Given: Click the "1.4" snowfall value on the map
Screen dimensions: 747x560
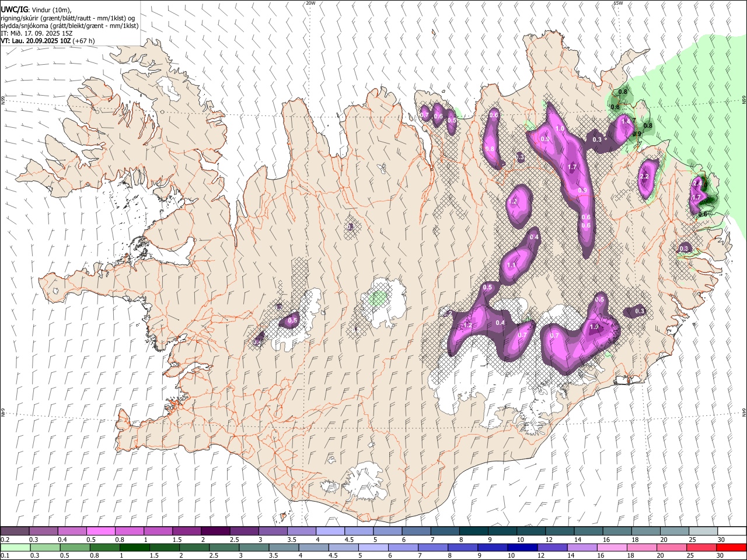Looking at the screenshot, I should click(626, 121).
